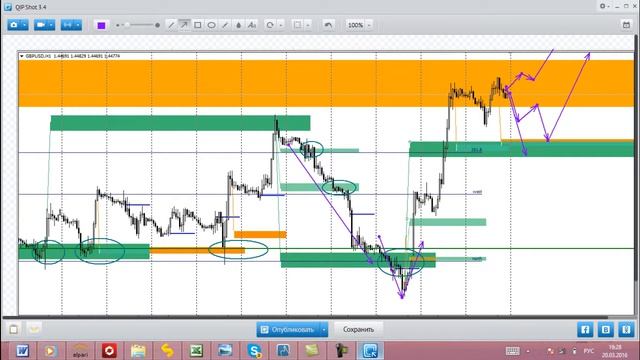Open the Alpari terminal taskbar icon
The height and width of the screenshot is (360, 640).
click(80, 351)
